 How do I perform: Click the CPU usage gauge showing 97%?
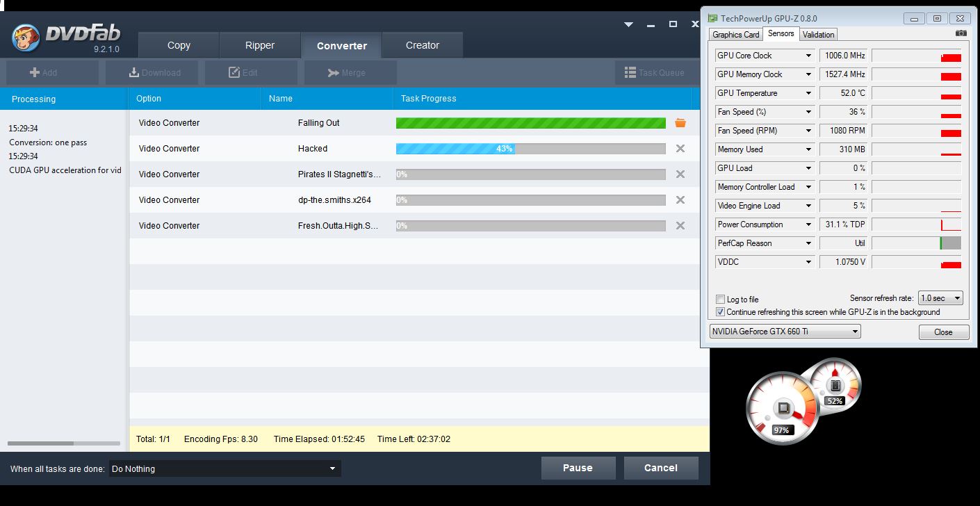782,407
